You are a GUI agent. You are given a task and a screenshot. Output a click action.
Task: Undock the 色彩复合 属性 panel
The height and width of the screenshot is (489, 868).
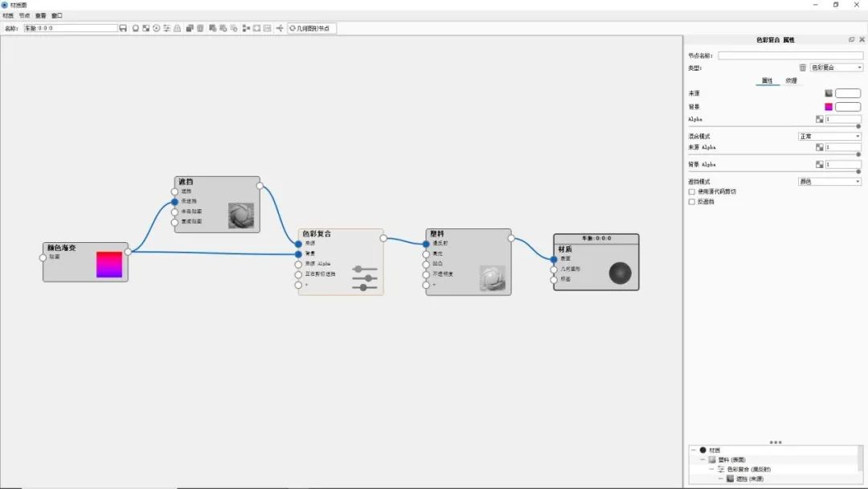coord(851,39)
